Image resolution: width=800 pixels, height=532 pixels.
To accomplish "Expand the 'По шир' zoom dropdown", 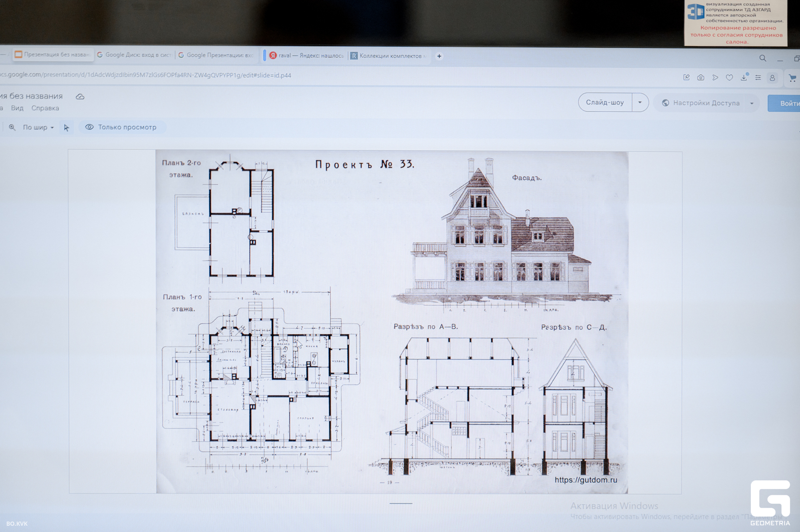I will point(38,127).
